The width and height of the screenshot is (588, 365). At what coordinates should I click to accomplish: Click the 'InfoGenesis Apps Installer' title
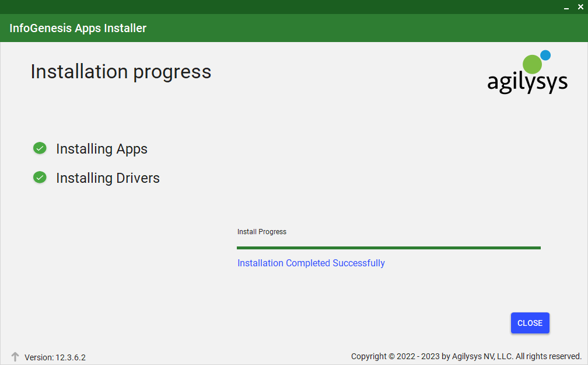click(78, 28)
